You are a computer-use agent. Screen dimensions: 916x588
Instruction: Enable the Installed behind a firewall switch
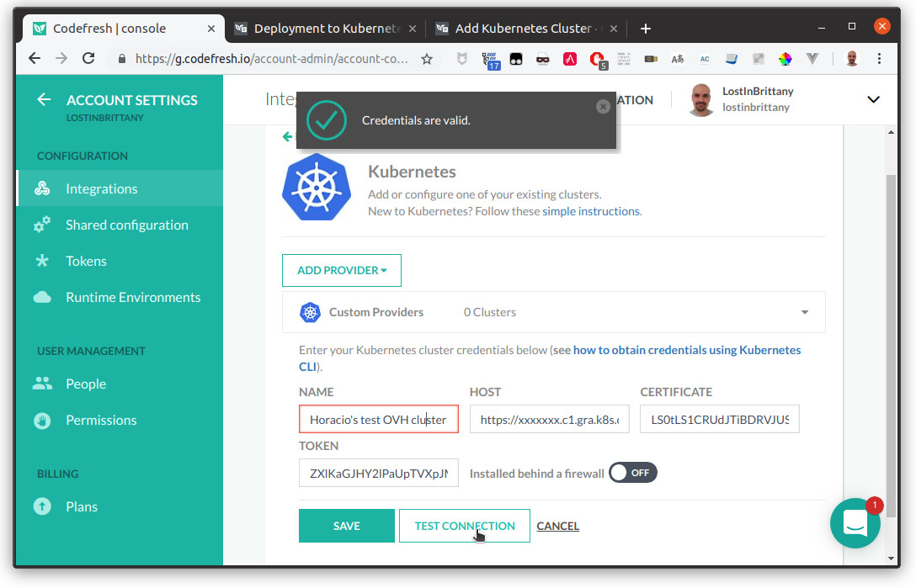tap(632, 473)
